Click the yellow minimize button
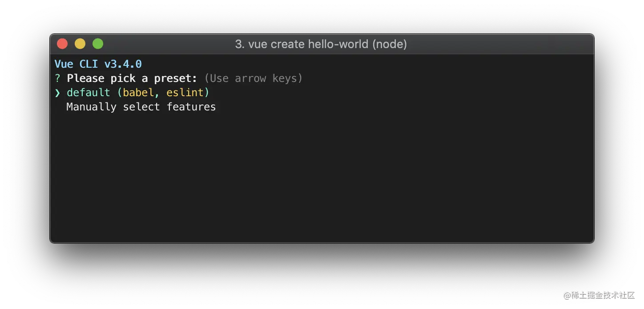Image resolution: width=644 pixels, height=309 pixels. (80, 44)
